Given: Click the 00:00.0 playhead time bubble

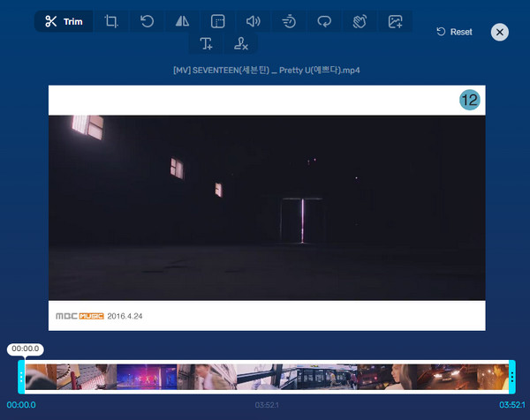Looking at the screenshot, I should [26, 349].
